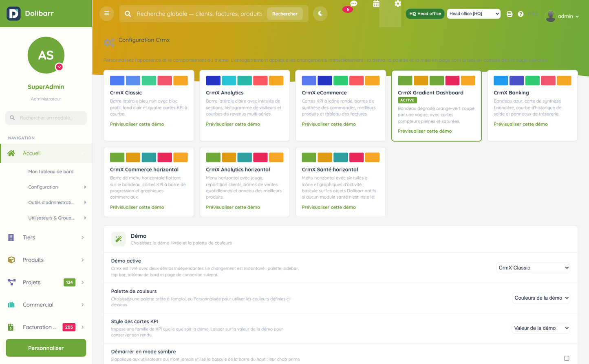Viewport: 589px width, 364px height.
Task: Preview the CrmX Santé horizontal demo link
Action: [329, 207]
